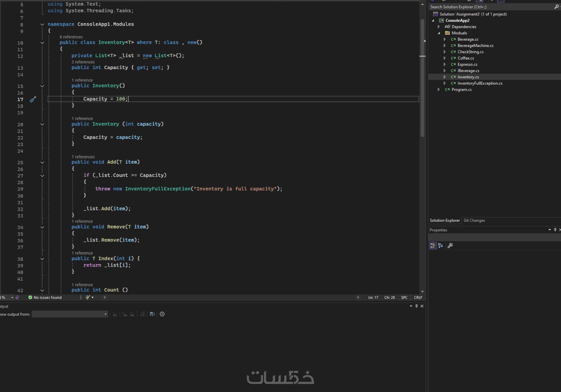This screenshot has width=561, height=392.
Task: Close the Output panel
Action: 422,306
